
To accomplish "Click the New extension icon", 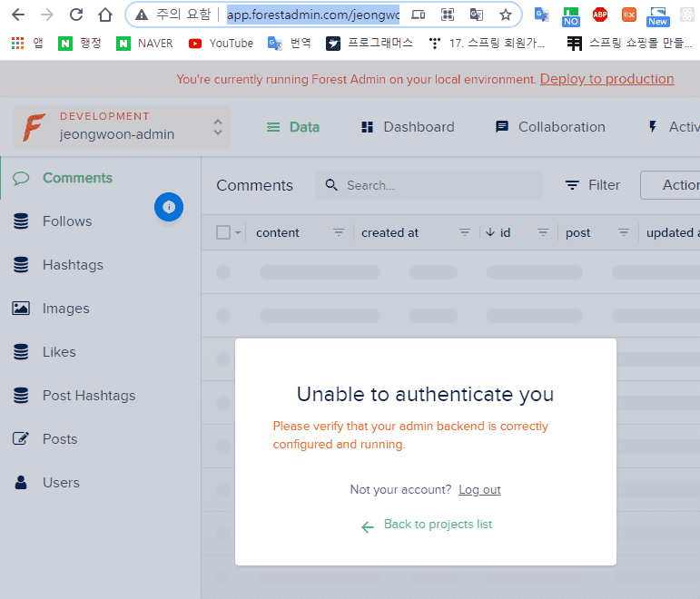I will click(657, 16).
